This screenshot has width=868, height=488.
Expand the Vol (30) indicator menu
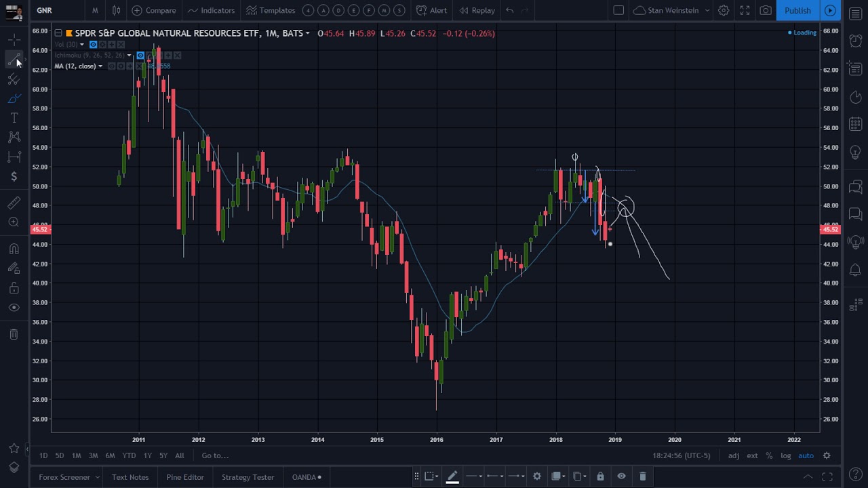click(x=82, y=45)
